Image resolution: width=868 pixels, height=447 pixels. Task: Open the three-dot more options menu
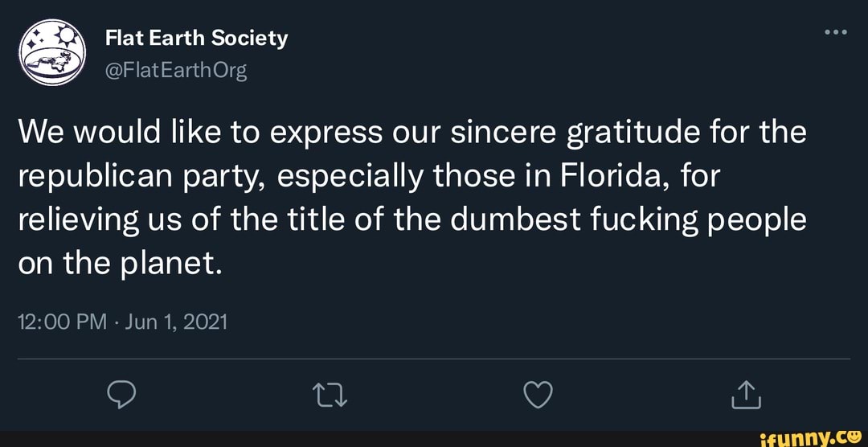pyautogui.click(x=836, y=33)
